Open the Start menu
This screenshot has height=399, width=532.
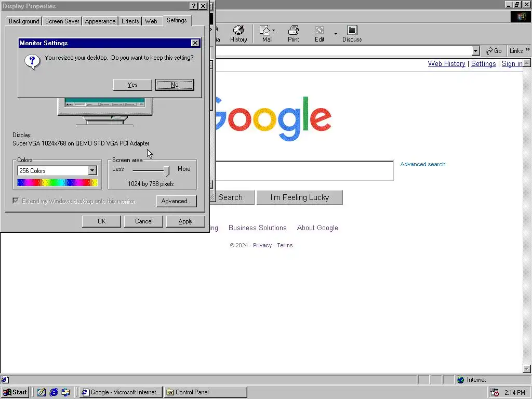(x=15, y=392)
